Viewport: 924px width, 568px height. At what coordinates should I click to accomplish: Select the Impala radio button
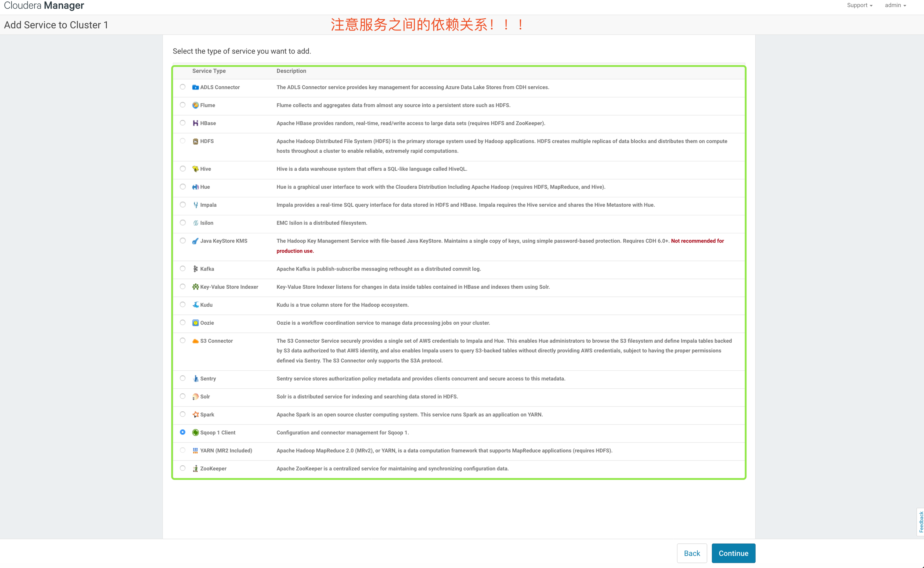183,205
